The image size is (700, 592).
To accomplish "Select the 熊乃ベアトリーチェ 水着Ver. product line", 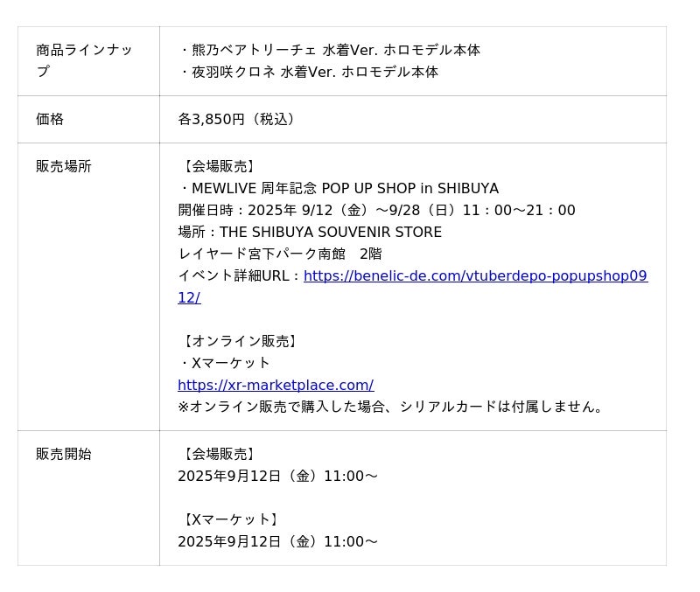I will point(332,51).
